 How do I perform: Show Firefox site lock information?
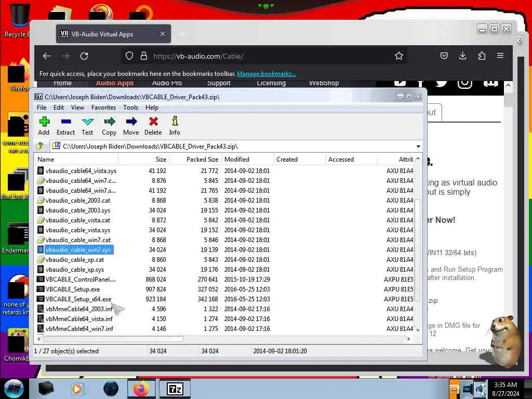144,56
